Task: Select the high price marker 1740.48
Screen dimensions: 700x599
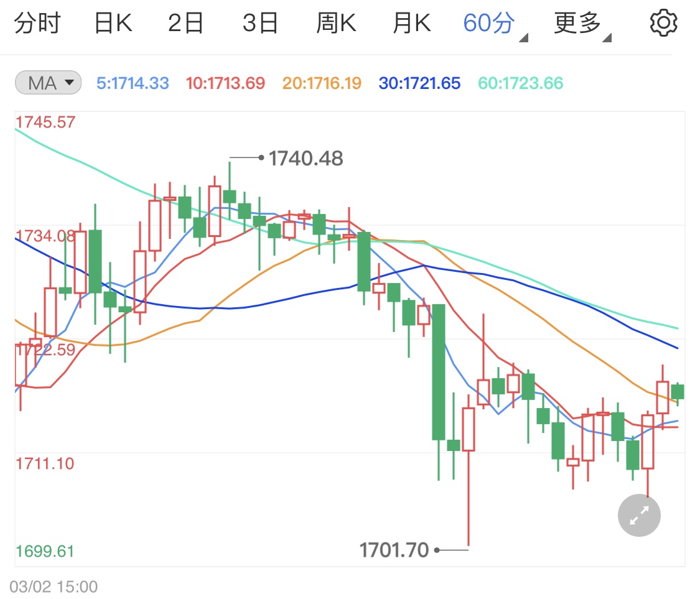Action: 305,159
